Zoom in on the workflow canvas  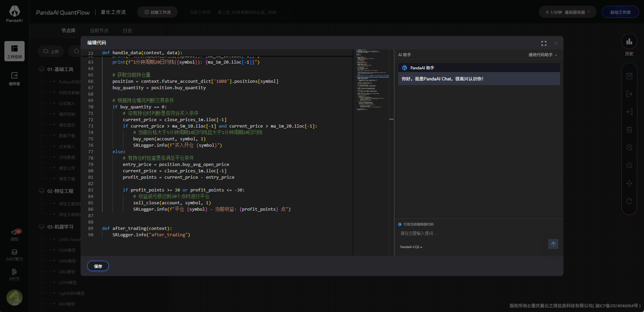tap(629, 147)
